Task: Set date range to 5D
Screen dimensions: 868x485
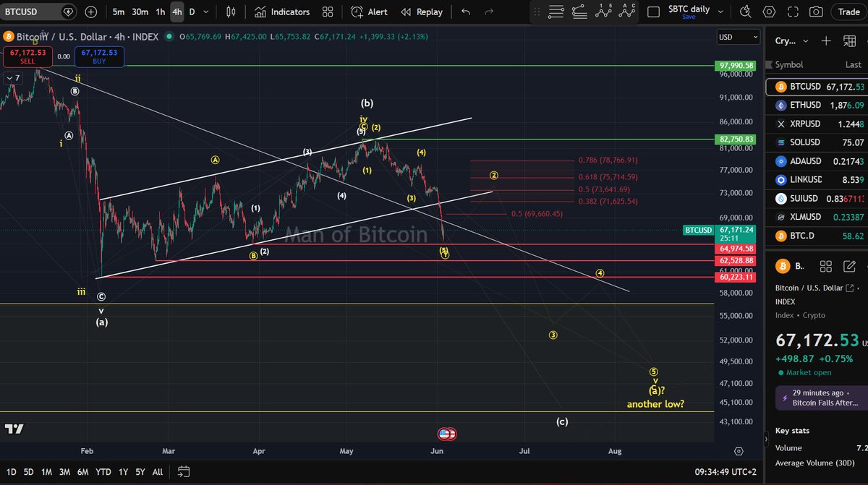Action: tap(28, 472)
